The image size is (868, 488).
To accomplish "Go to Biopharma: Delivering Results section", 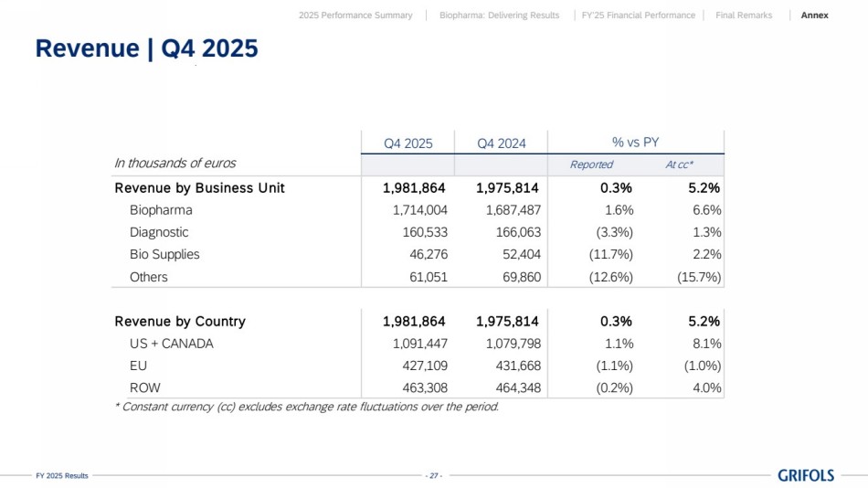I will [x=499, y=16].
